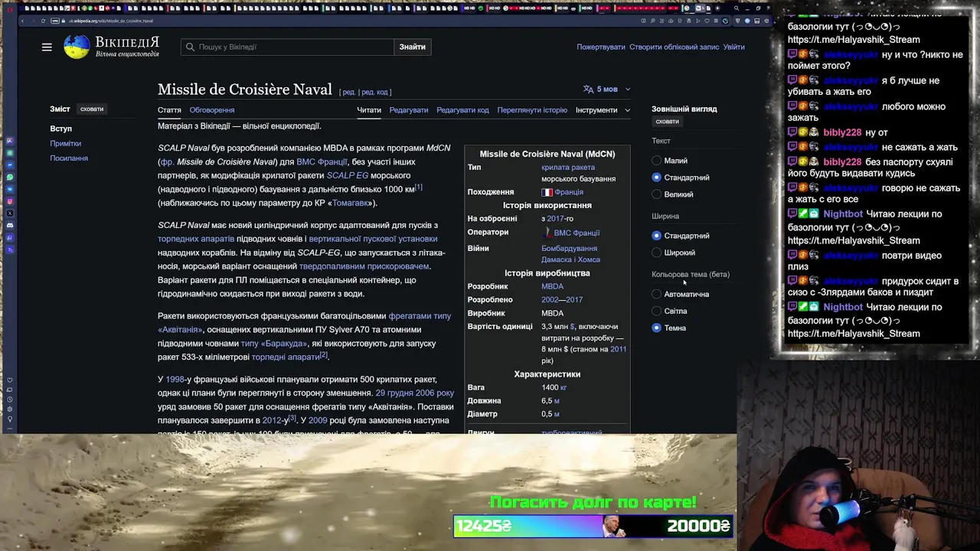This screenshot has height=551, width=980.
Task: Select 'Автоматична' color theme
Action: point(656,294)
